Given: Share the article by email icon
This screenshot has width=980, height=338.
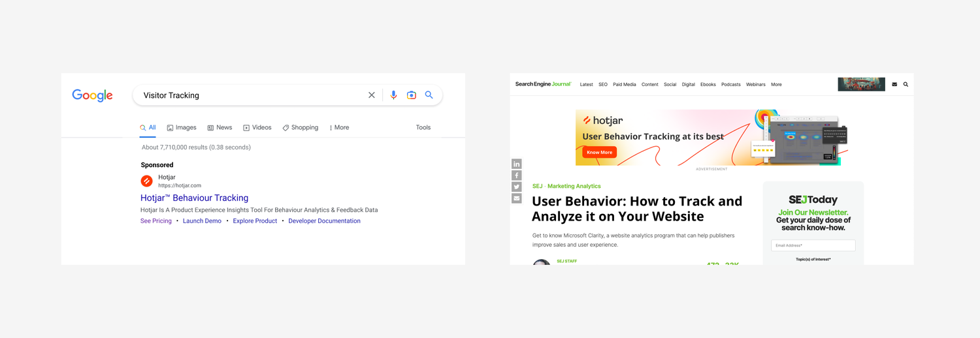Looking at the screenshot, I should 517,198.
